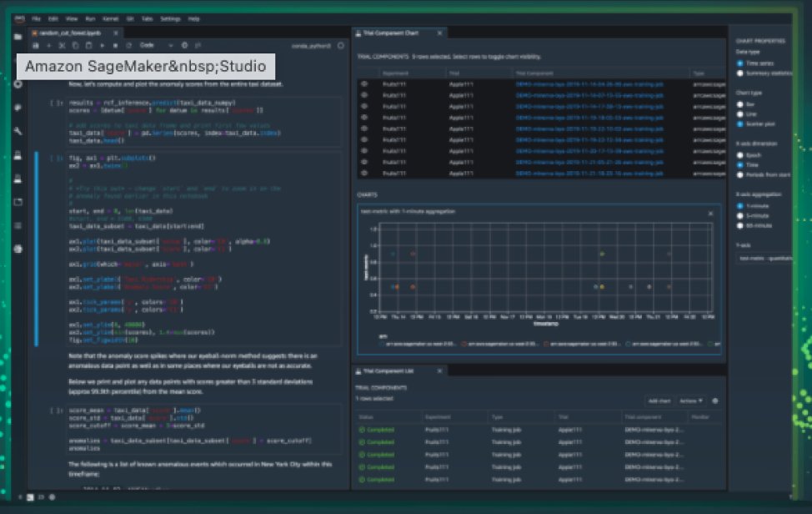Click the gear icon in notebook toolbar
Image resolution: width=812 pixels, height=514 pixels.
pyautogui.click(x=184, y=46)
